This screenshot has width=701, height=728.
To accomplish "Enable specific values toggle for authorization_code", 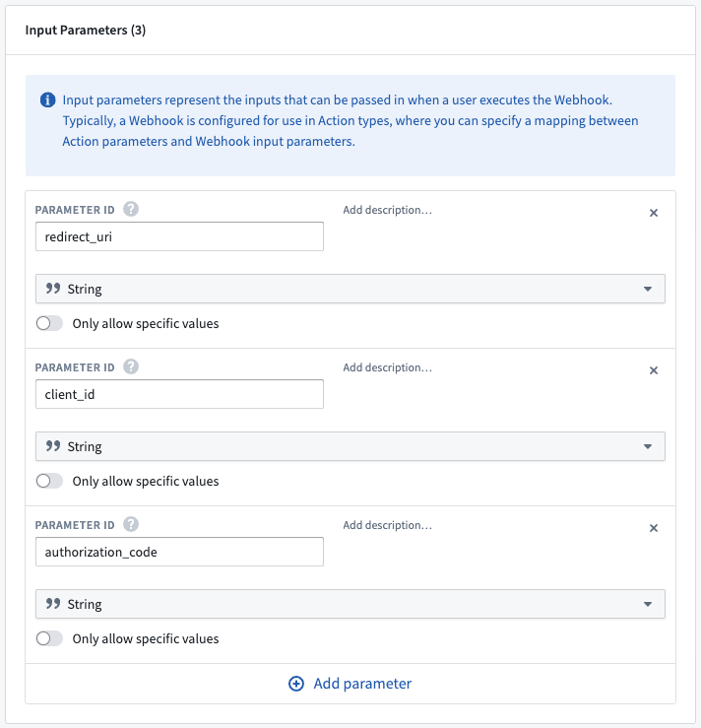I will pyautogui.click(x=49, y=638).
